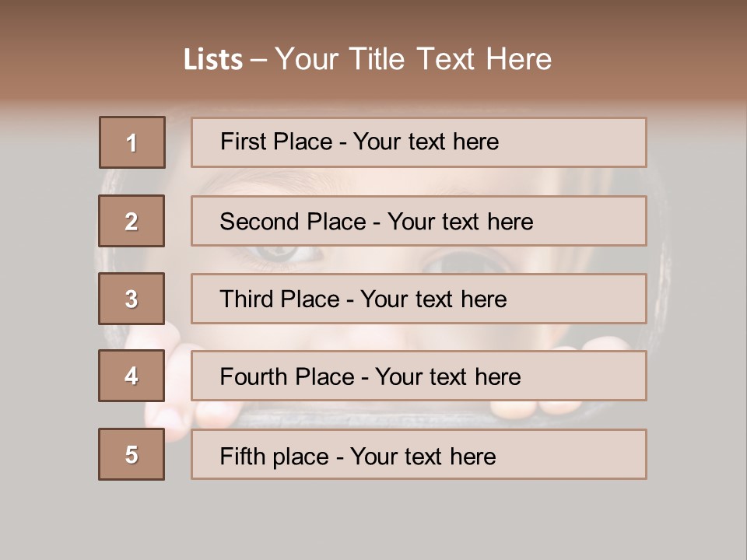The width and height of the screenshot is (747, 560).
Task: Select the First Place text box
Action: 419,142
